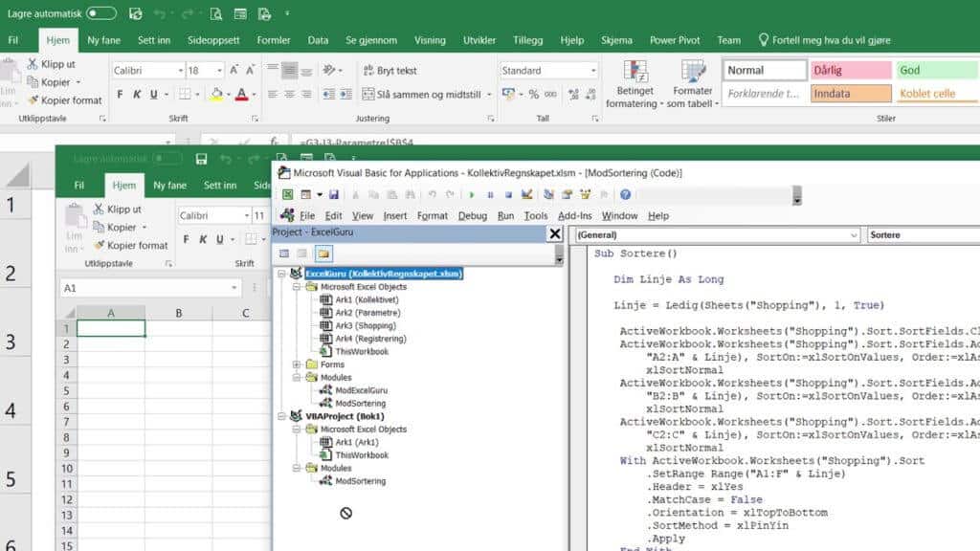This screenshot has height=551, width=980.
Task: Open Standard number format dropdown
Action: click(593, 71)
